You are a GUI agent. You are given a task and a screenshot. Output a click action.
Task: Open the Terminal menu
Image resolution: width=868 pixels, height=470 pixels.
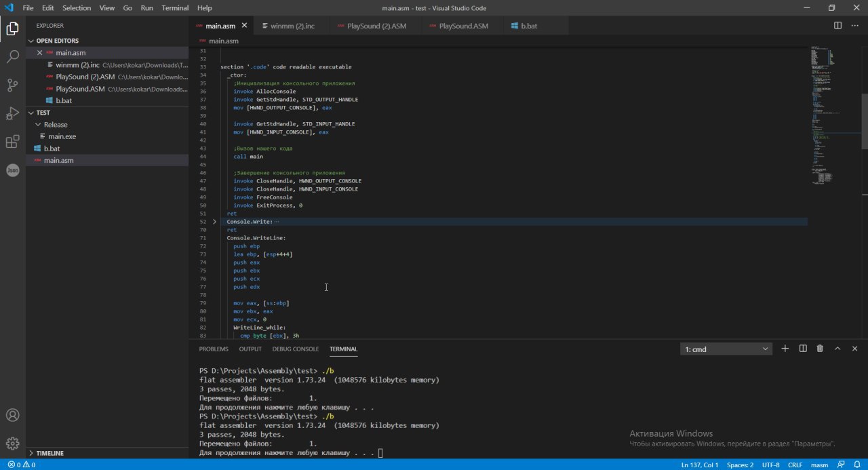(x=175, y=8)
